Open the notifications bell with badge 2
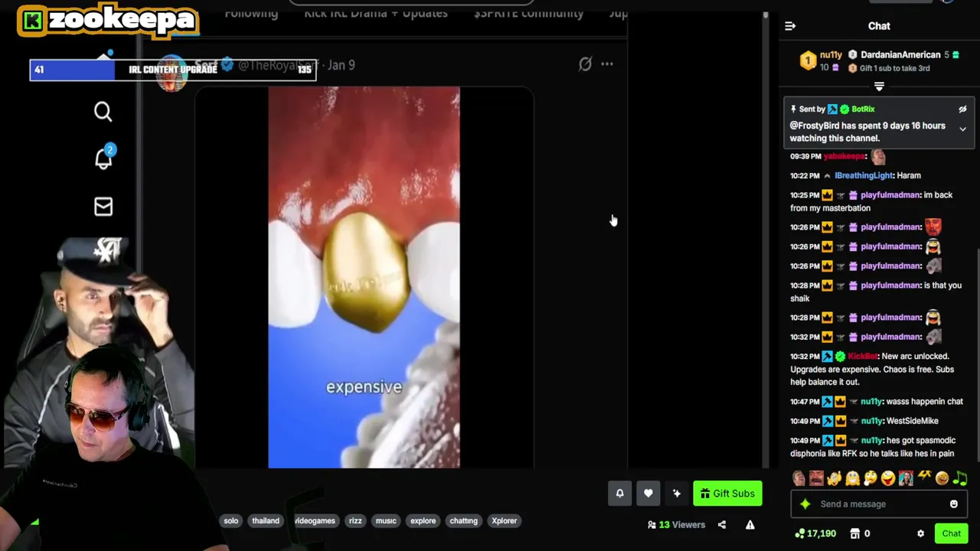 pos(103,157)
